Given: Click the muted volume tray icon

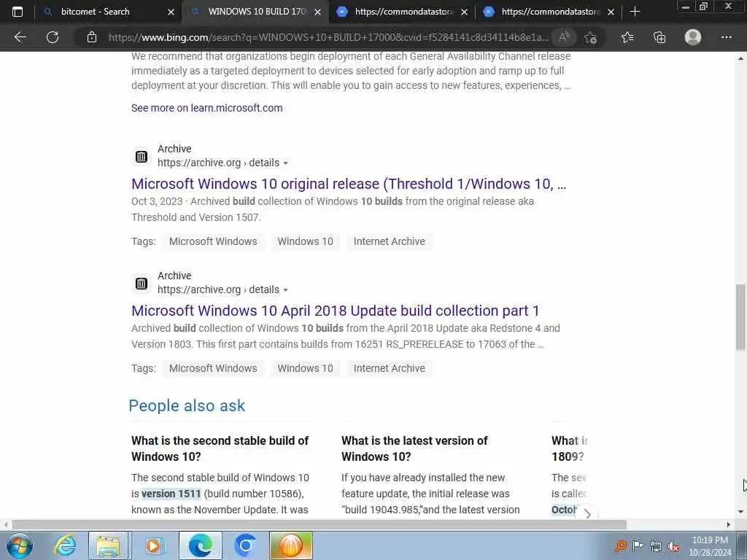Looking at the screenshot, I should point(673,546).
